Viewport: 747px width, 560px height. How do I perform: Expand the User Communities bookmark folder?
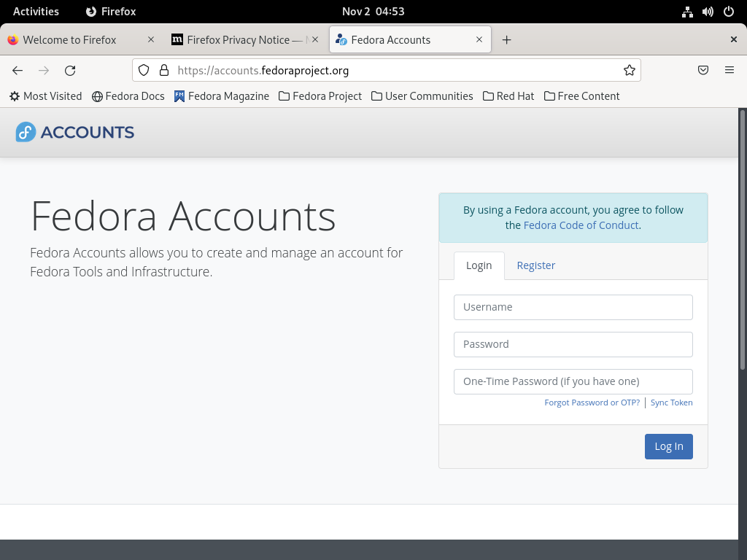click(x=422, y=96)
